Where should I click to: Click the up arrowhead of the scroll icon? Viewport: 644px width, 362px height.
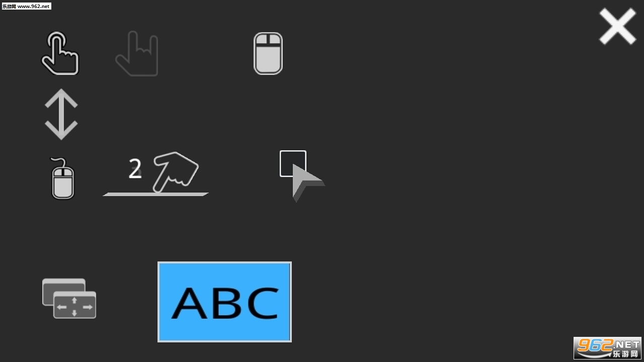click(61, 98)
